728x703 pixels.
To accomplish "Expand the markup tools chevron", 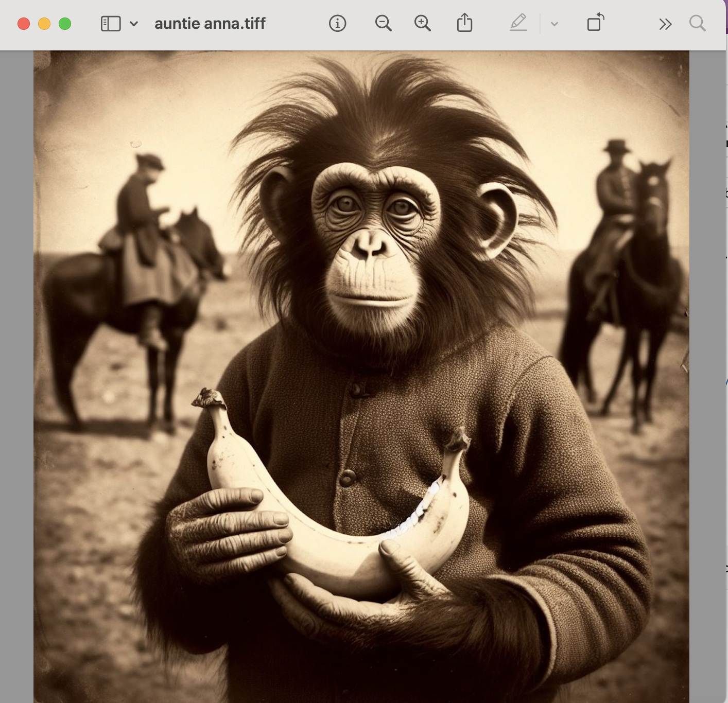I will click(554, 23).
